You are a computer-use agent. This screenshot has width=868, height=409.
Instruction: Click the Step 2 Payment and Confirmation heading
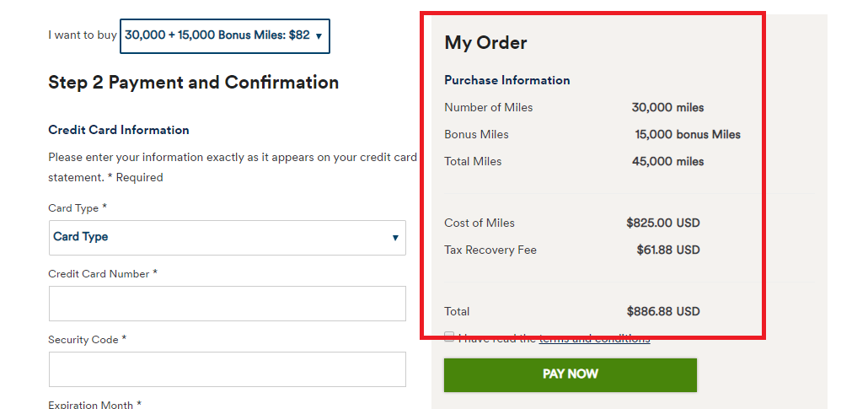193,82
